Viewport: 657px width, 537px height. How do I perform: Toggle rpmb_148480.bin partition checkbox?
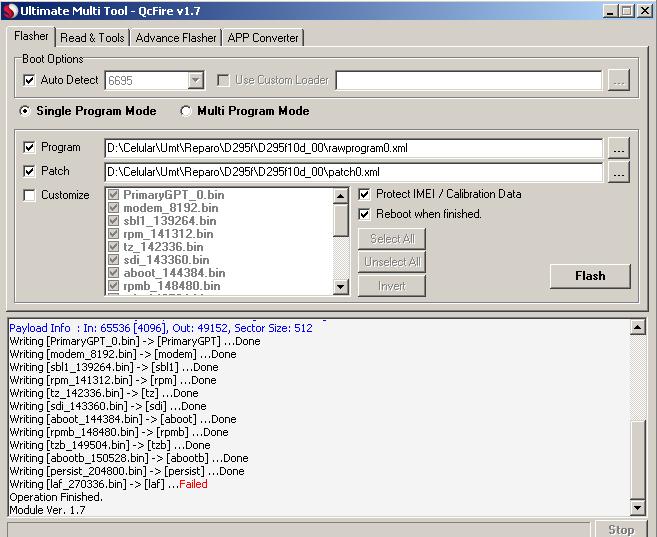[113, 286]
